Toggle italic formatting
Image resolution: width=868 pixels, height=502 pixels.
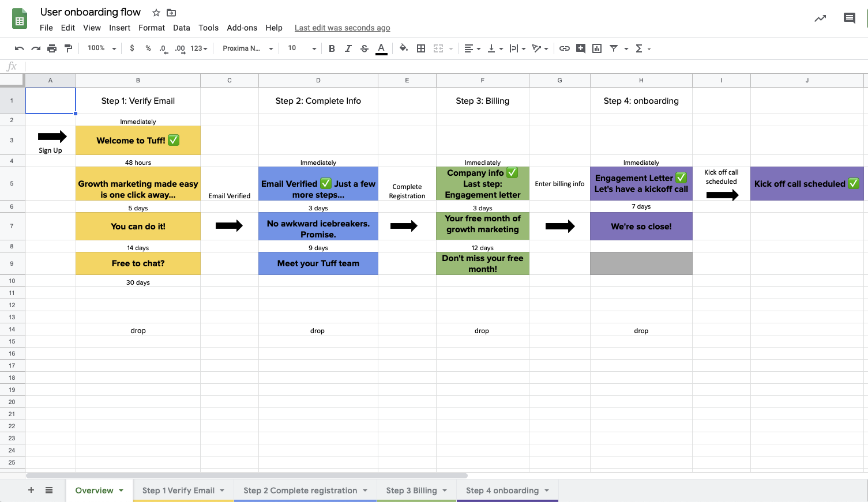click(348, 48)
